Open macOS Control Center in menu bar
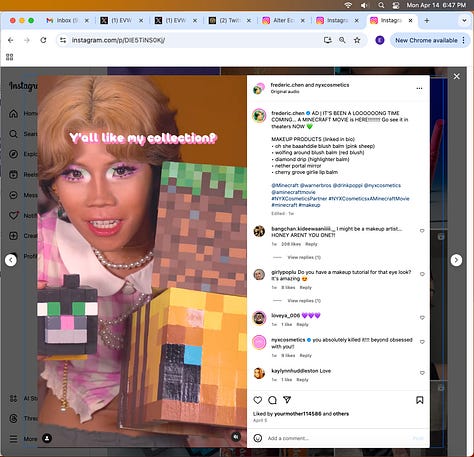The height and width of the screenshot is (457, 474). tap(396, 5)
